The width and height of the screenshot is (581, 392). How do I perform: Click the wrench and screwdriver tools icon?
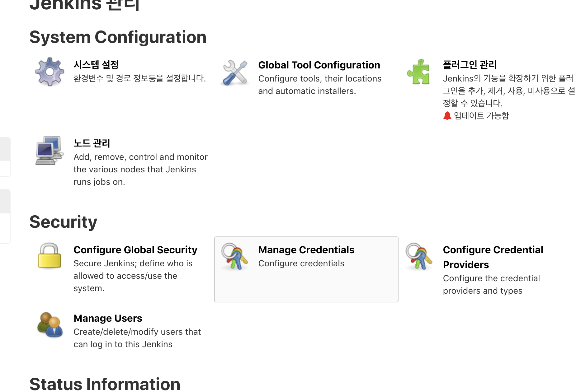(x=235, y=72)
